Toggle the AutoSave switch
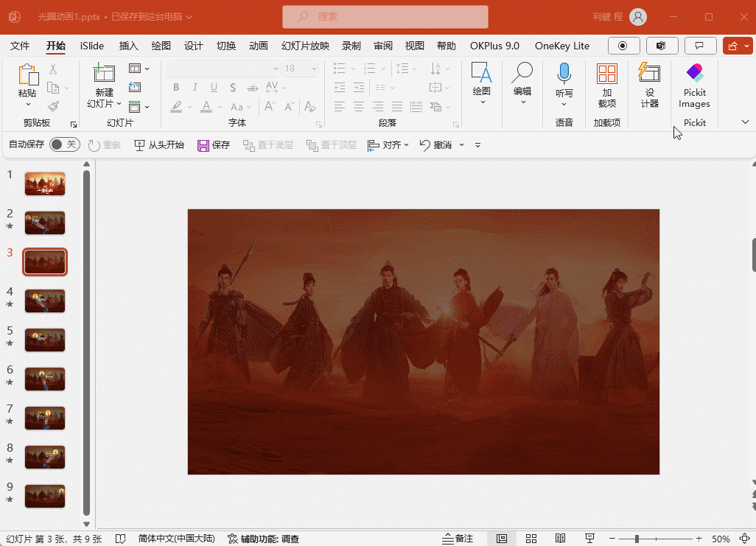This screenshot has height=546, width=756. point(65,144)
